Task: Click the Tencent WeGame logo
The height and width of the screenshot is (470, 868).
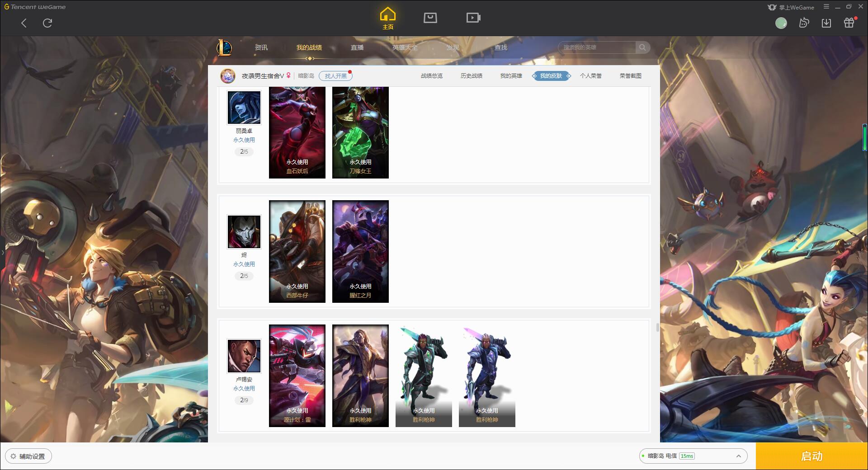Action: tap(35, 7)
